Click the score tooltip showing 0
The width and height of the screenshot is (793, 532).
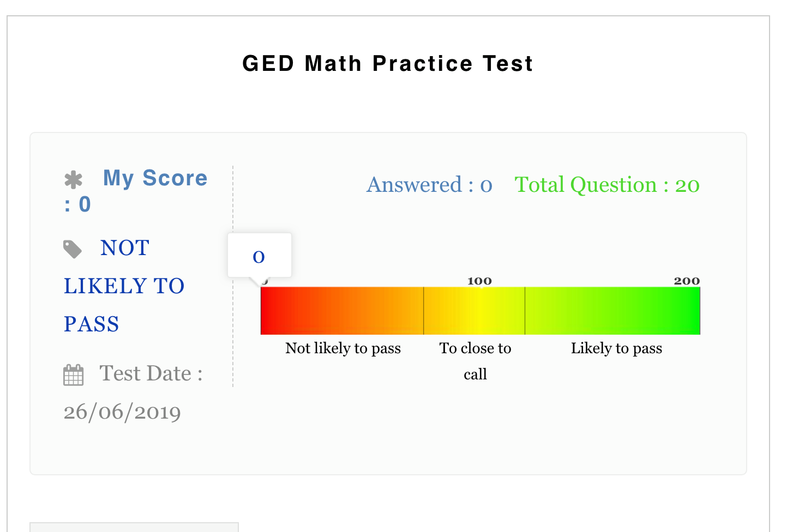tap(260, 255)
